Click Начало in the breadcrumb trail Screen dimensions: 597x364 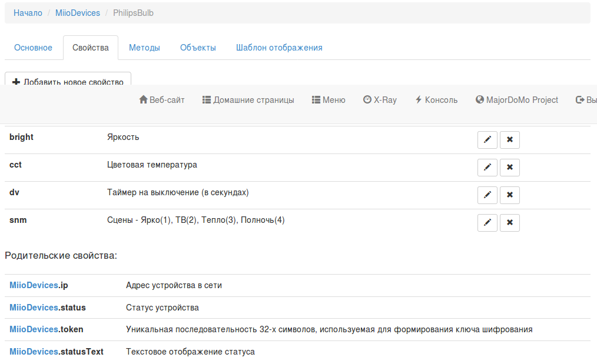pyautogui.click(x=27, y=12)
